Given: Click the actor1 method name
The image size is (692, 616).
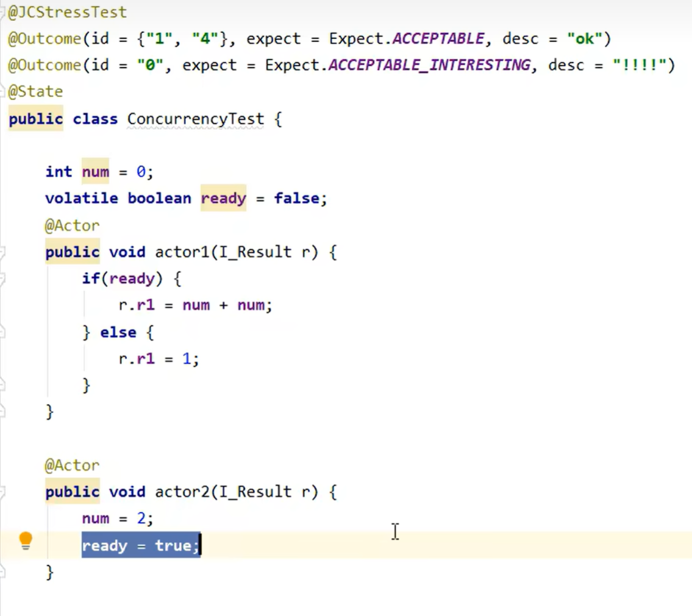Looking at the screenshot, I should pyautogui.click(x=182, y=252).
